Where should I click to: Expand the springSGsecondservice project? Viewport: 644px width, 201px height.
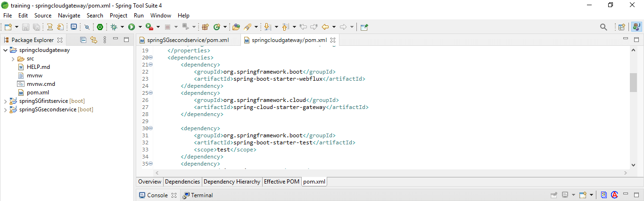coord(5,109)
